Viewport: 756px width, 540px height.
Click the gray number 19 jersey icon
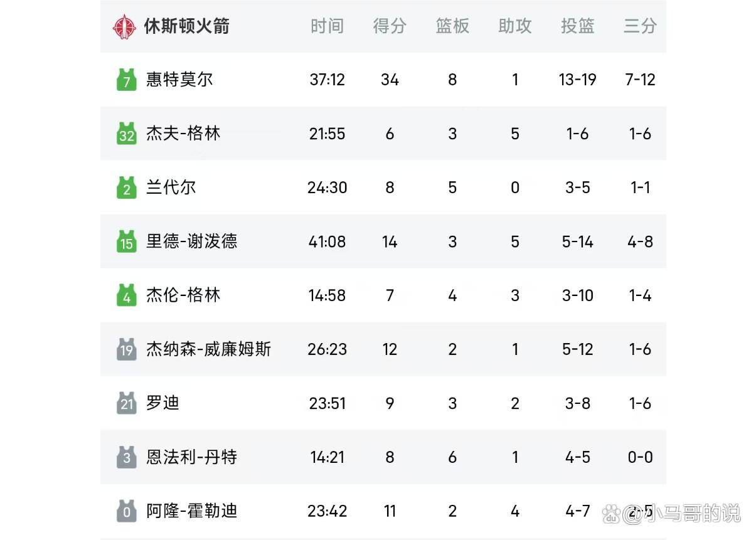(127, 349)
